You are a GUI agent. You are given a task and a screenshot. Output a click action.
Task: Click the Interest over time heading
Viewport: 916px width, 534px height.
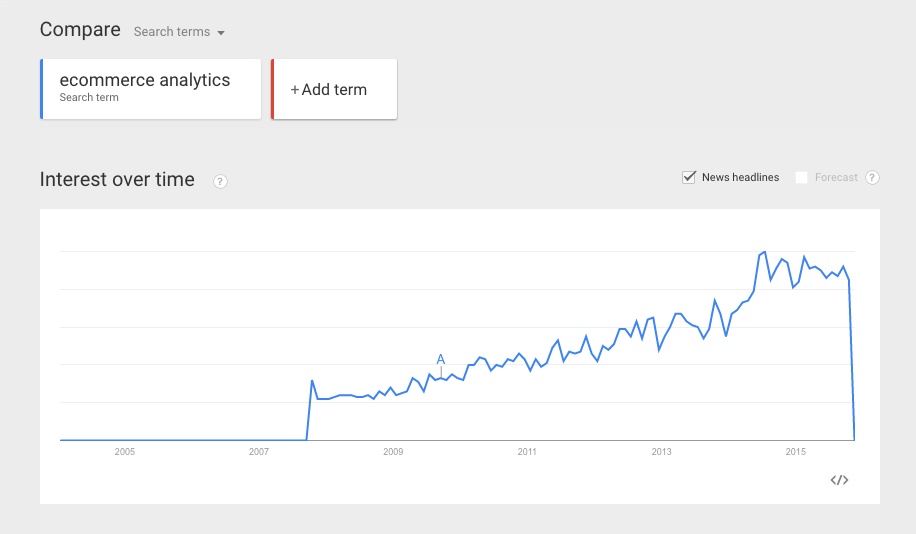coord(117,180)
